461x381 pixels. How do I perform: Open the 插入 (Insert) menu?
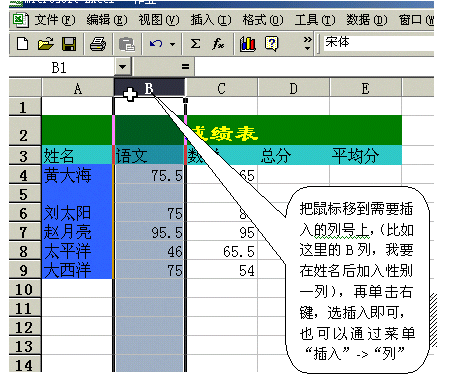pyautogui.click(x=211, y=20)
